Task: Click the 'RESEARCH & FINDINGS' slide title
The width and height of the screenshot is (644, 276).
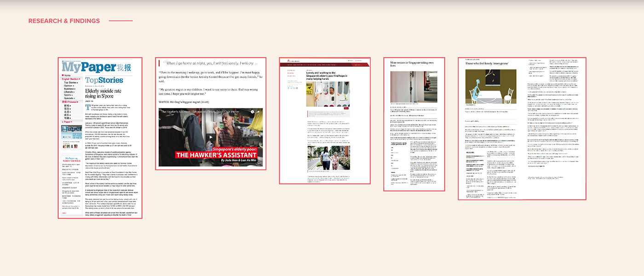Action: 64,21
